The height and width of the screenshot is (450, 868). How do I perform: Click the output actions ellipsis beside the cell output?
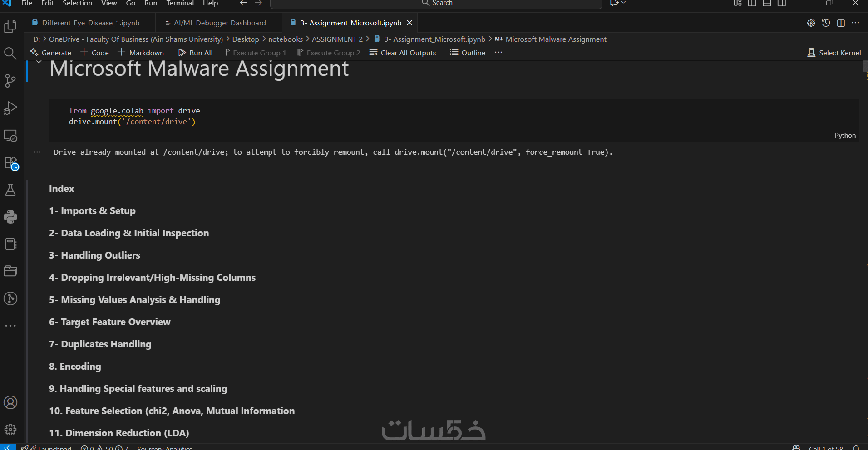pyautogui.click(x=37, y=152)
